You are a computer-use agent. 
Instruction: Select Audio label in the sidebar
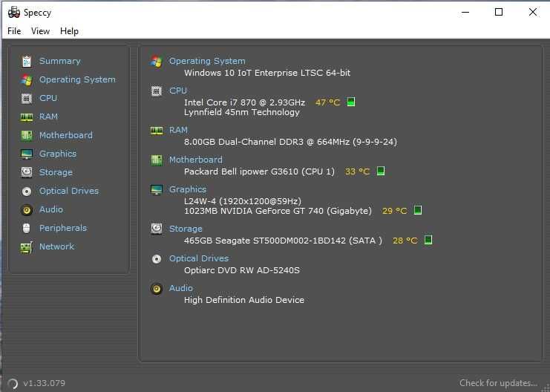point(51,209)
